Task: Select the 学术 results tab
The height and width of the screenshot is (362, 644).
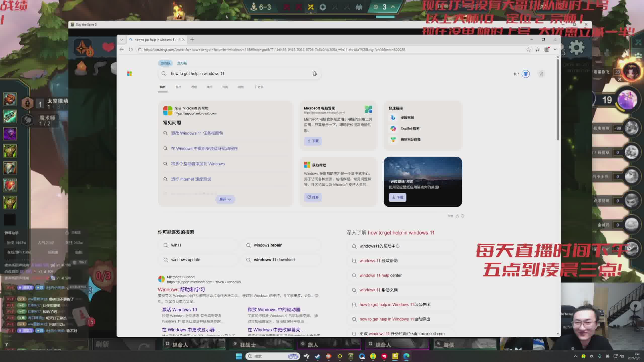Action: point(210,87)
